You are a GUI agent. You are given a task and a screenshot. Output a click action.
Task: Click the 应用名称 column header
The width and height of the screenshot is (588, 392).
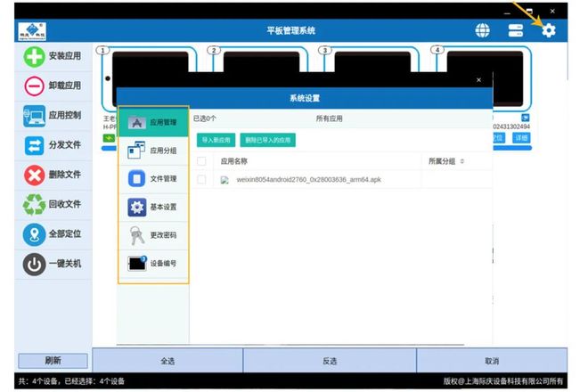click(x=234, y=161)
